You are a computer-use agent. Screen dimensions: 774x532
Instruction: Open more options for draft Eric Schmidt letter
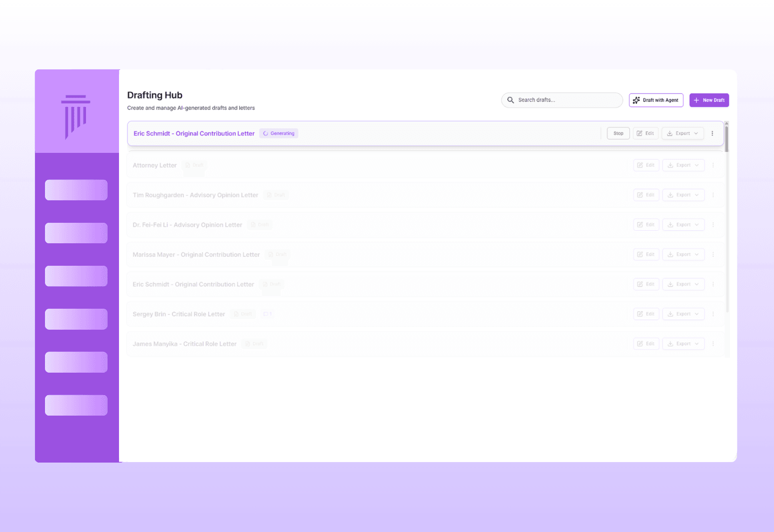(x=713, y=284)
